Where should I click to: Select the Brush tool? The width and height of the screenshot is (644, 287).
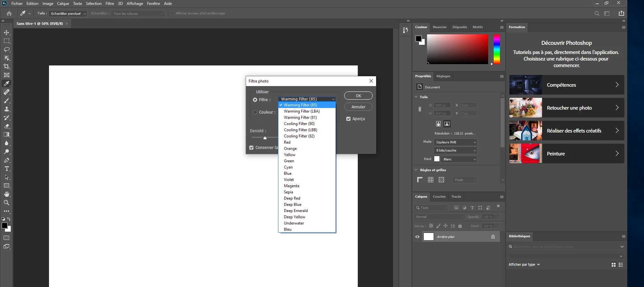pos(7,100)
